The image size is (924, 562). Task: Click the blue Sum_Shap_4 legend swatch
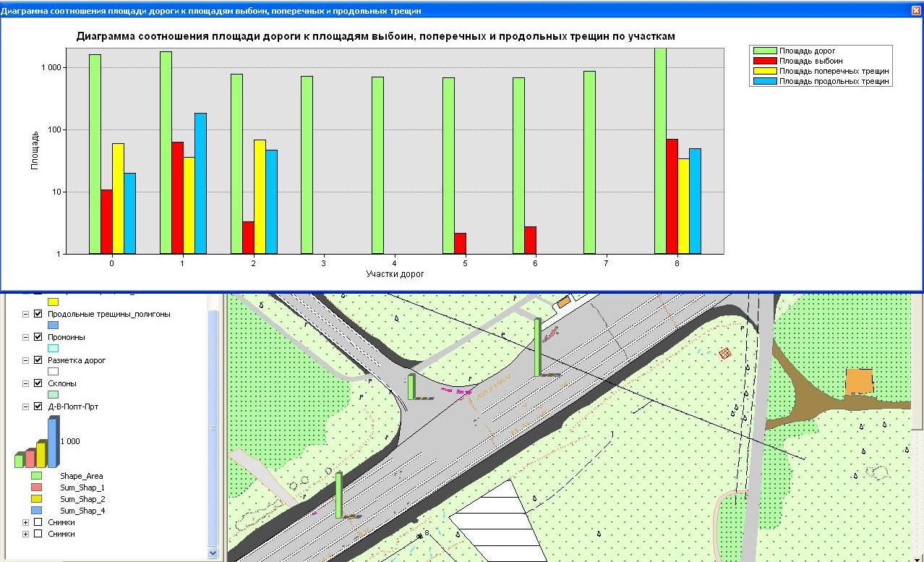(36, 511)
